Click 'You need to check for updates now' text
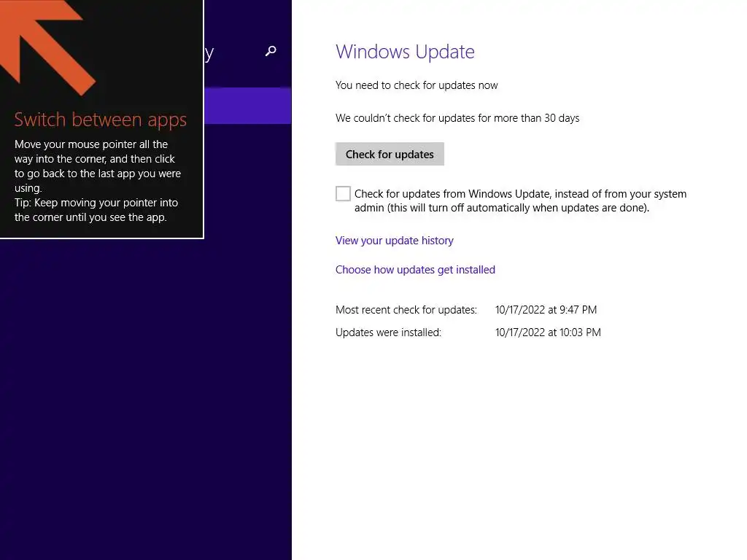 [x=417, y=85]
